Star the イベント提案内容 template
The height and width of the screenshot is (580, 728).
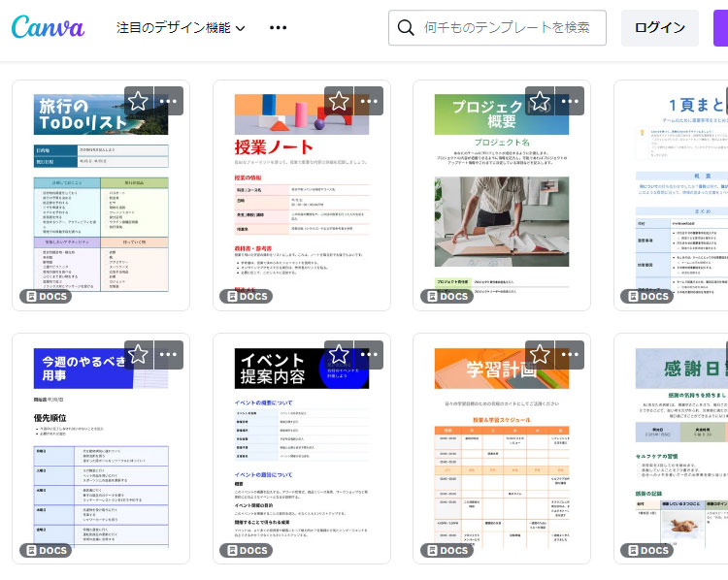339,354
